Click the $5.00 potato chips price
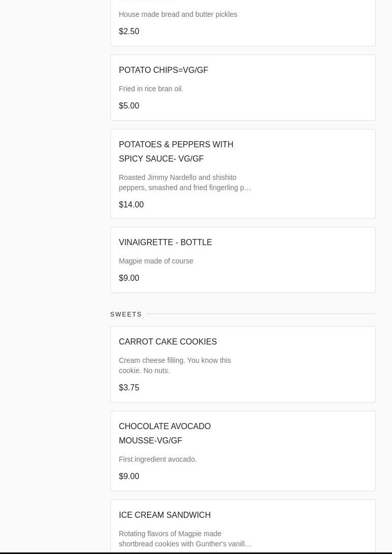Screen dimensions: 392x554 pos(129,106)
